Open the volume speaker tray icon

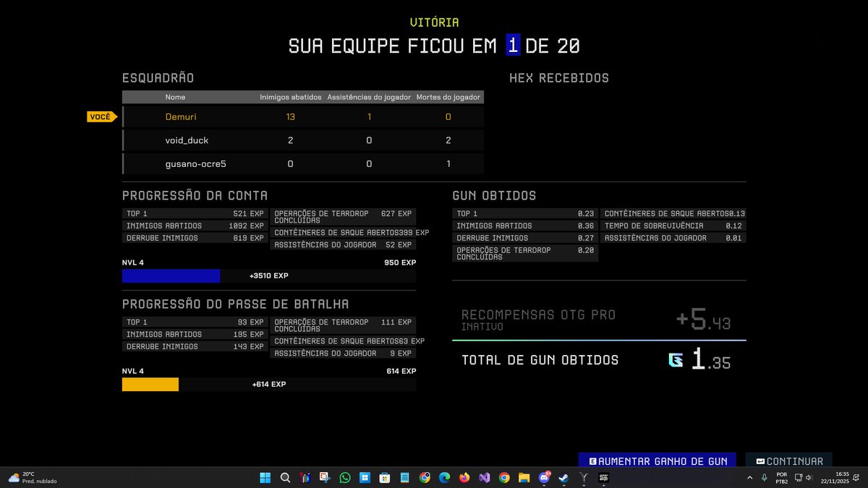pos(809,477)
